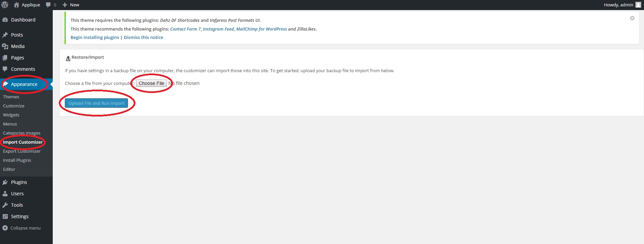The image size is (644, 244).
Task: Click Begin installing plugins link
Action: [x=95, y=37]
